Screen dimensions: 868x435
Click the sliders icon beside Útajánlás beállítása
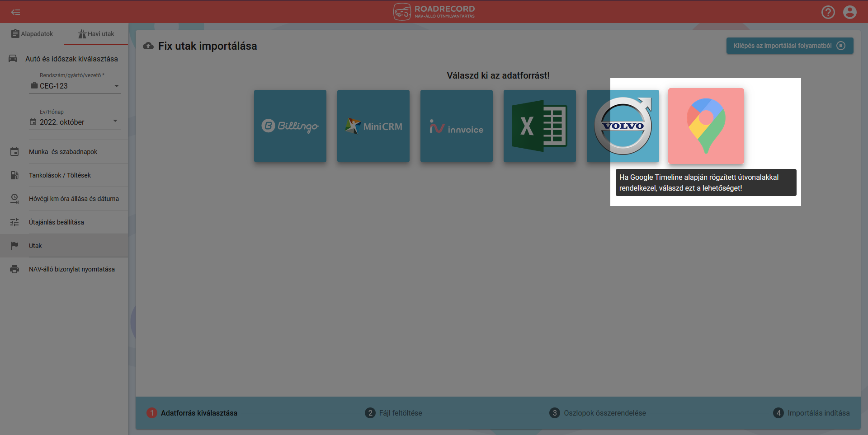click(14, 222)
